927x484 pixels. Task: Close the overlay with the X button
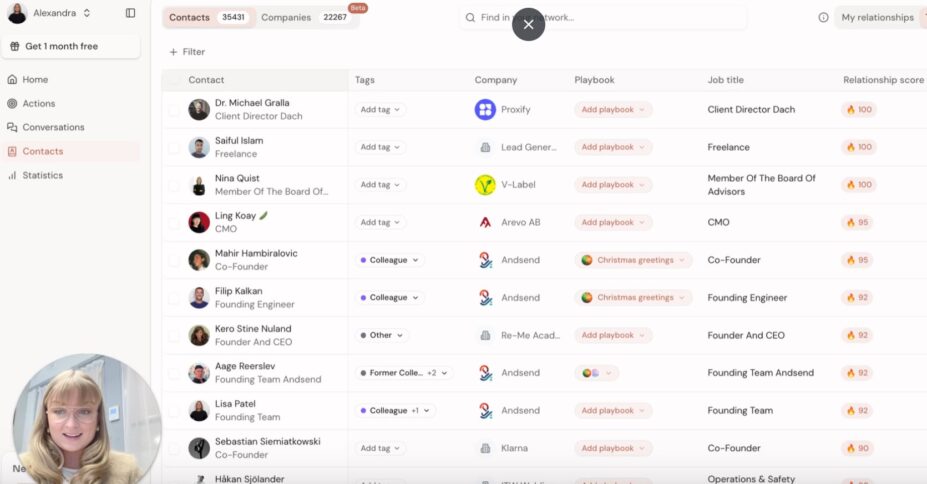coord(528,24)
